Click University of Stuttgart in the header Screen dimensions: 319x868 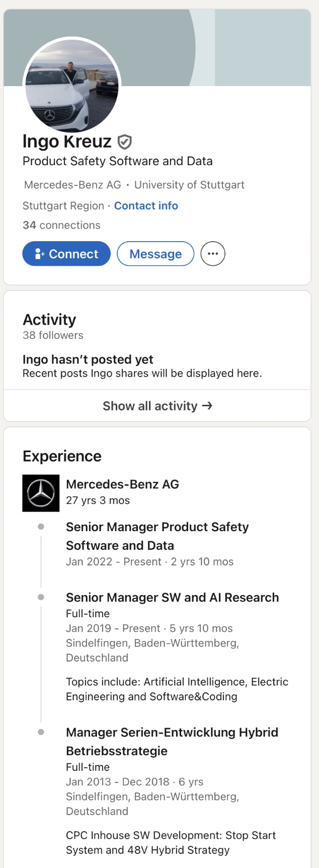point(189,185)
